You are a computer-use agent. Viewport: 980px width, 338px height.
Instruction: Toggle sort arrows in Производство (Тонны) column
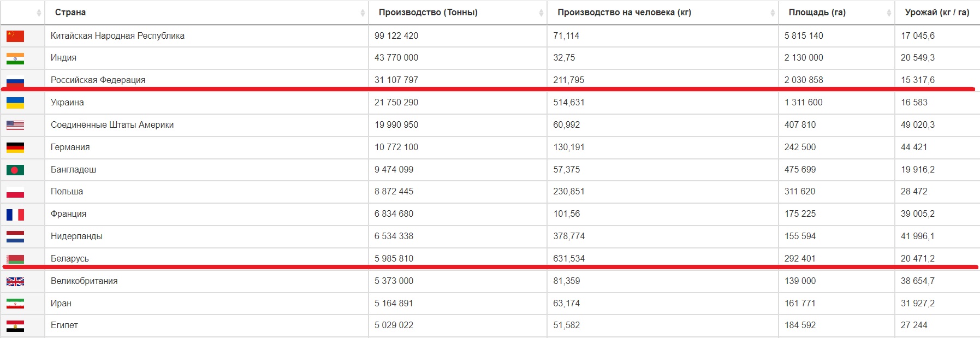click(541, 13)
